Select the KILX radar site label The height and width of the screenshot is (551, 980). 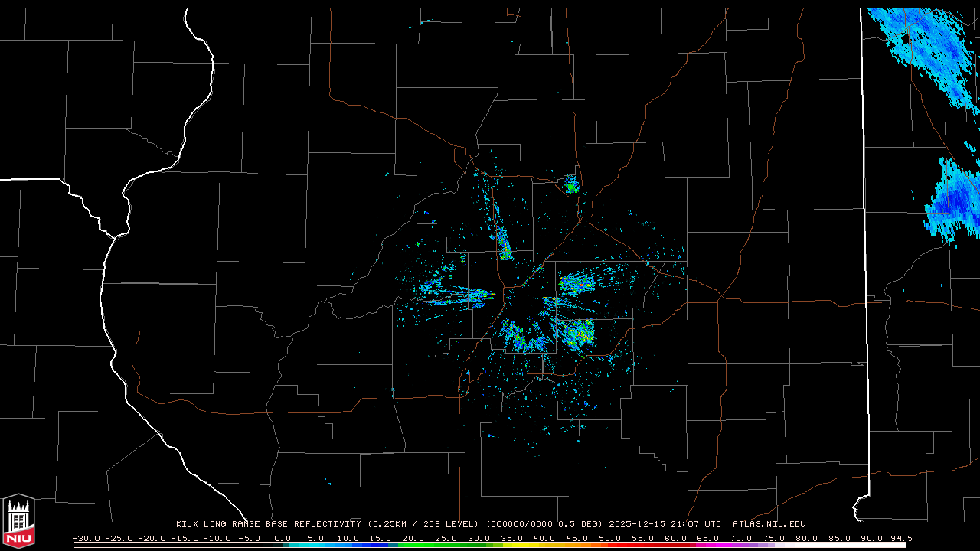[x=187, y=524]
